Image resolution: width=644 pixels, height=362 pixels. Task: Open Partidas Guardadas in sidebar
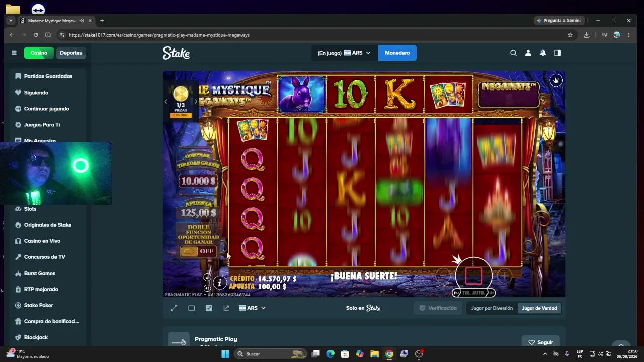pyautogui.click(x=48, y=76)
